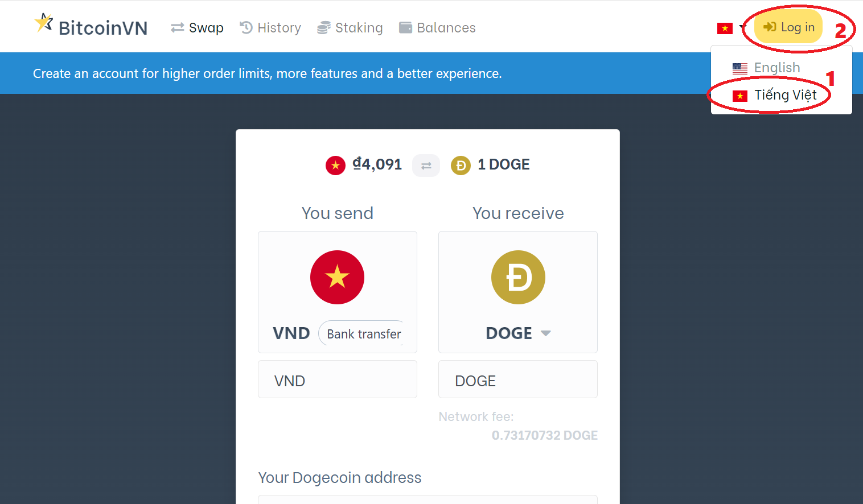Select Tiếng Việt from language menu

tap(775, 95)
